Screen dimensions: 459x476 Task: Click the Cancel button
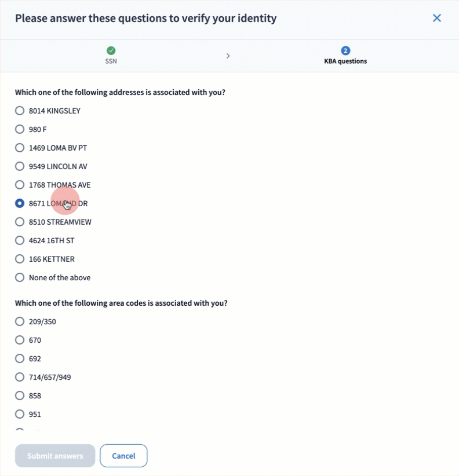[x=123, y=456]
